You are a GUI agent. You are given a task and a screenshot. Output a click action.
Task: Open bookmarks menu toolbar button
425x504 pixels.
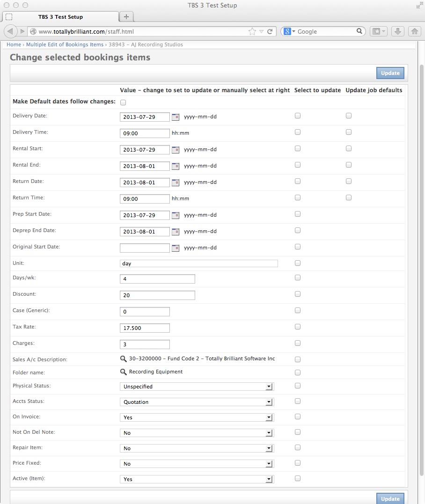pyautogui.click(x=379, y=31)
